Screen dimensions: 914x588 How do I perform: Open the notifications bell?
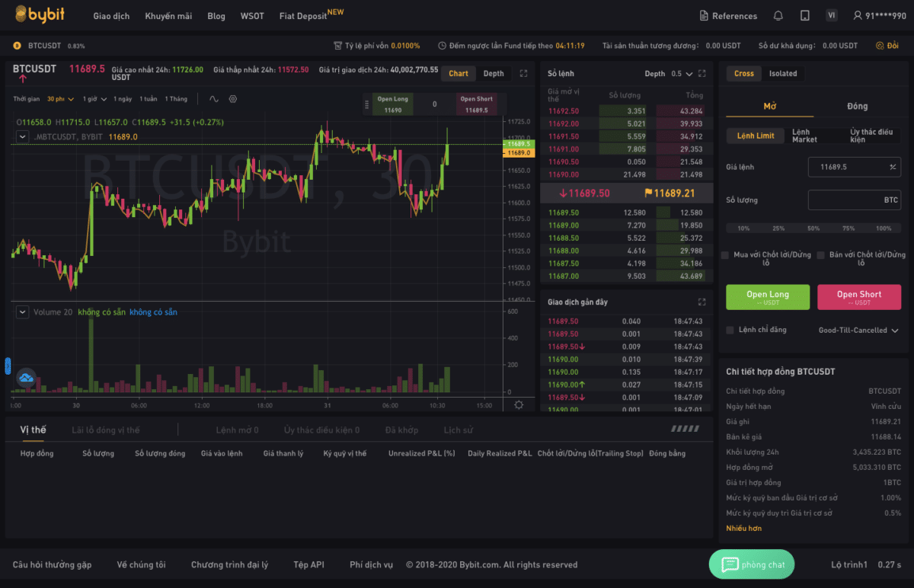pyautogui.click(x=778, y=15)
